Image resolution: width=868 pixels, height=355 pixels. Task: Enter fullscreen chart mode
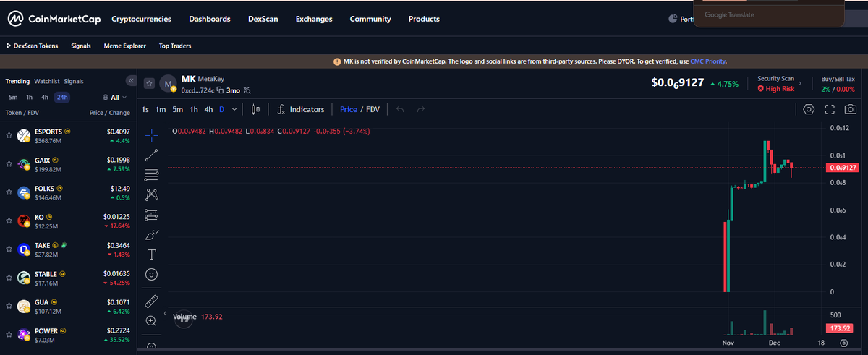(830, 109)
